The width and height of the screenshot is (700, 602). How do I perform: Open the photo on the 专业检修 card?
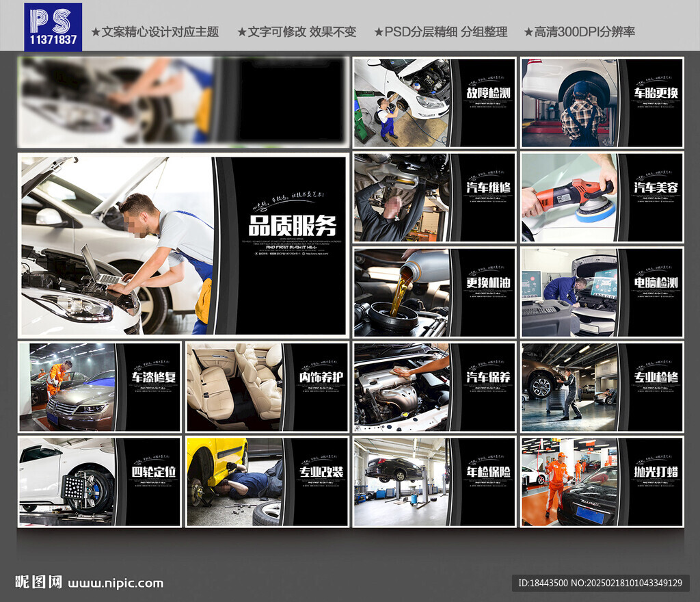click(569, 387)
